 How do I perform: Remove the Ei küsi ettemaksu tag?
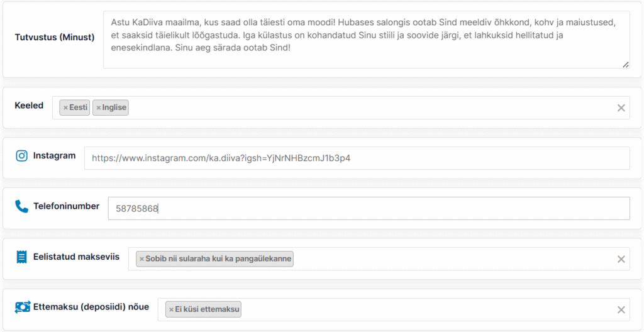(171, 309)
